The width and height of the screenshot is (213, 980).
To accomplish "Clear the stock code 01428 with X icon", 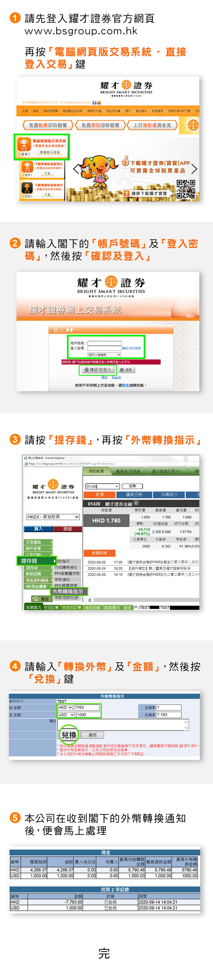I will 117,486.
